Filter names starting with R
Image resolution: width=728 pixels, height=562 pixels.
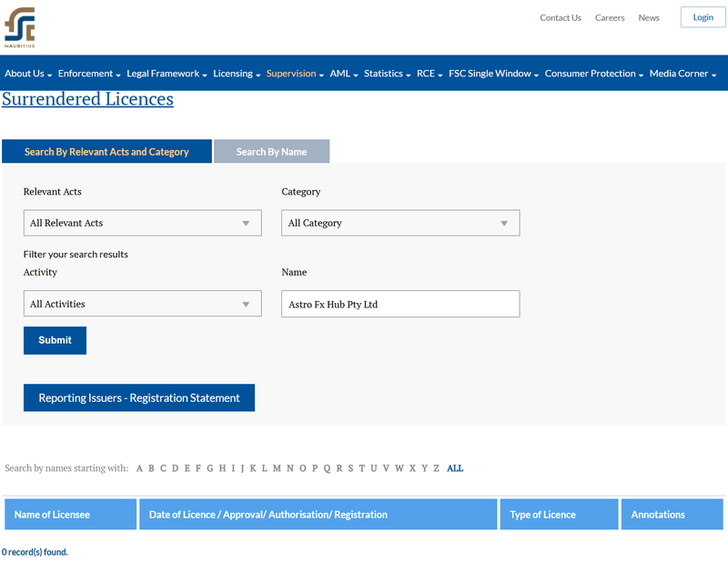pos(339,468)
